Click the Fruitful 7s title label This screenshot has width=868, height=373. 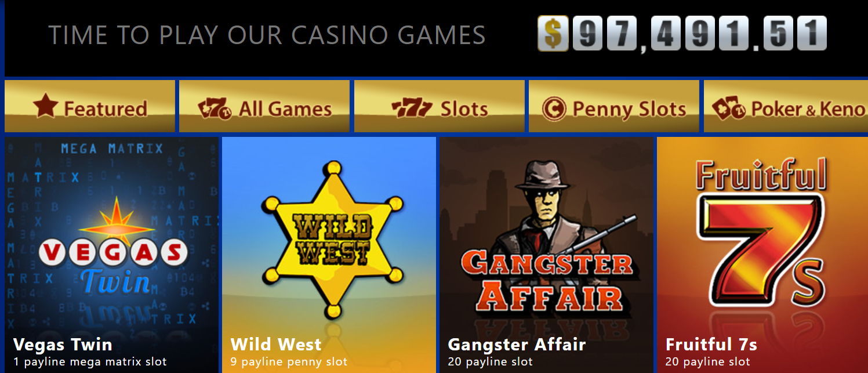click(711, 345)
